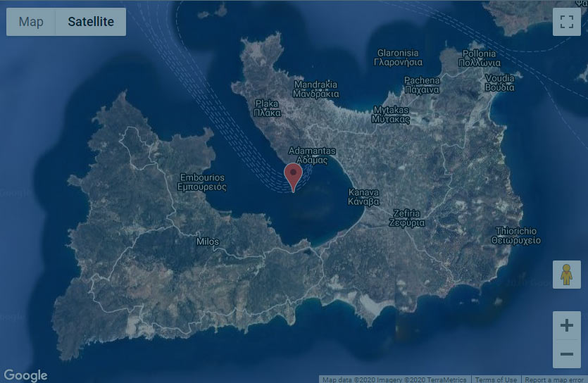Select the Satellite view tab
Image resolution: width=588 pixels, height=383 pixels.
click(91, 22)
